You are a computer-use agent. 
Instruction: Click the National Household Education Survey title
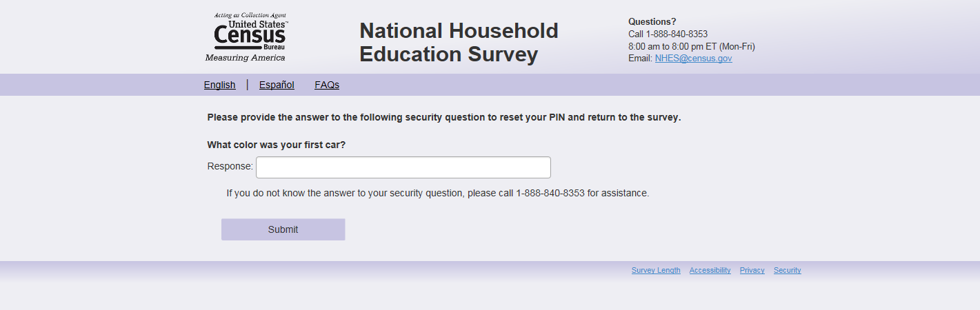coord(459,42)
